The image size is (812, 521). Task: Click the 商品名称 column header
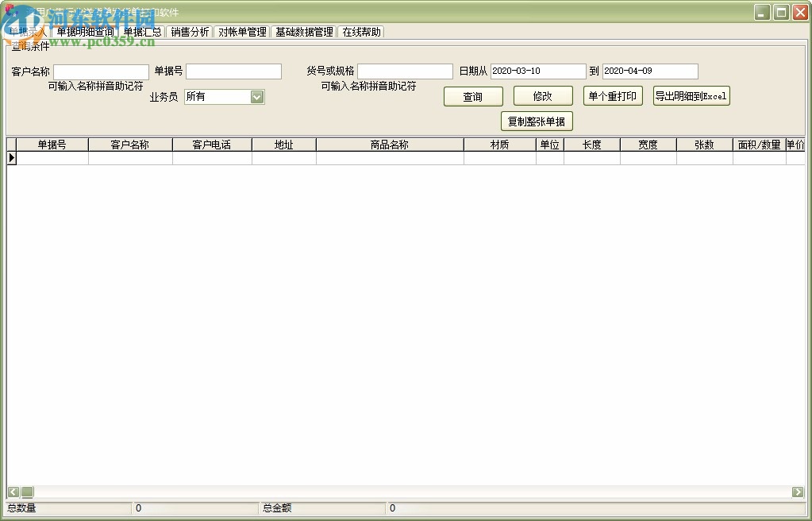[x=390, y=145]
